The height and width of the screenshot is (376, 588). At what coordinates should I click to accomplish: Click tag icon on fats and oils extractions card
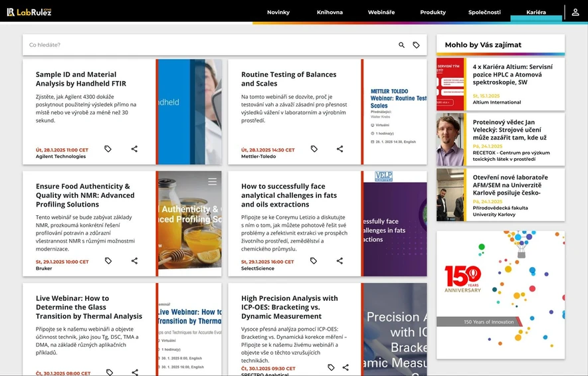point(314,260)
